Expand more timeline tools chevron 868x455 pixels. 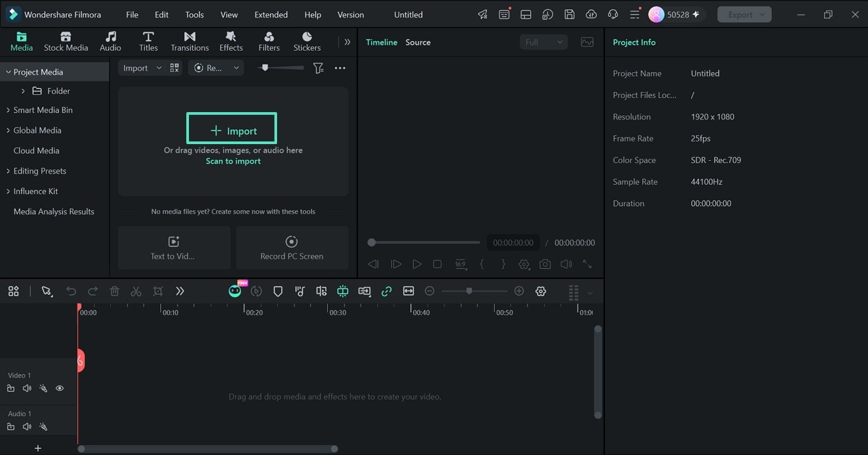pos(180,291)
